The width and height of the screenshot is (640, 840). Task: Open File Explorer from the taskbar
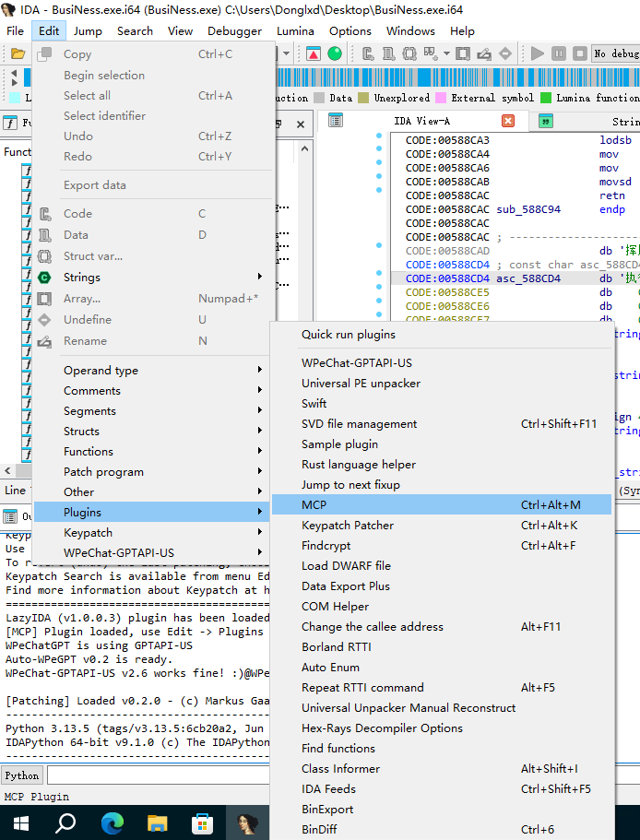[157, 821]
